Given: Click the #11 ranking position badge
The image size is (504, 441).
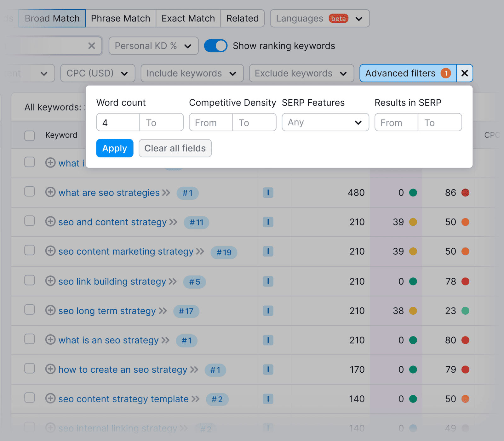Looking at the screenshot, I should pos(196,223).
